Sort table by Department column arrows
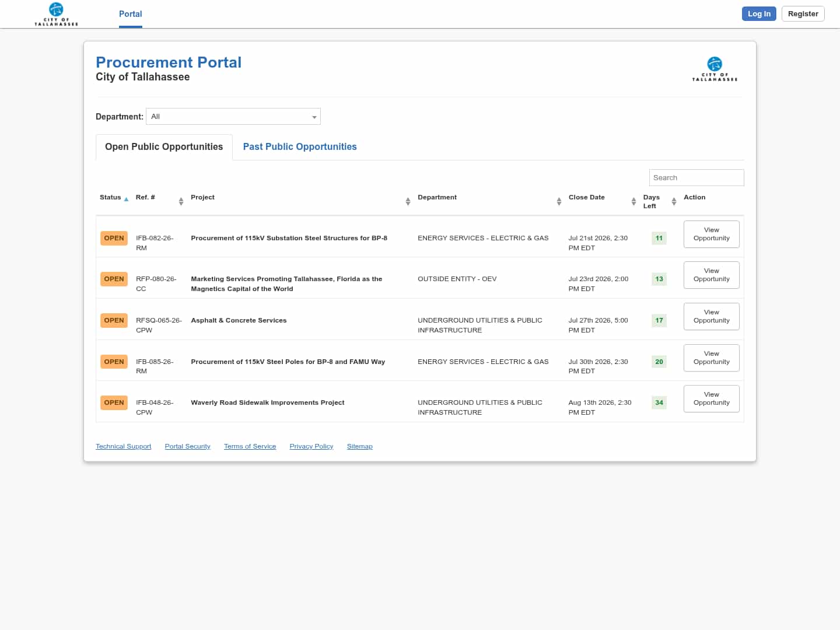 click(559, 201)
